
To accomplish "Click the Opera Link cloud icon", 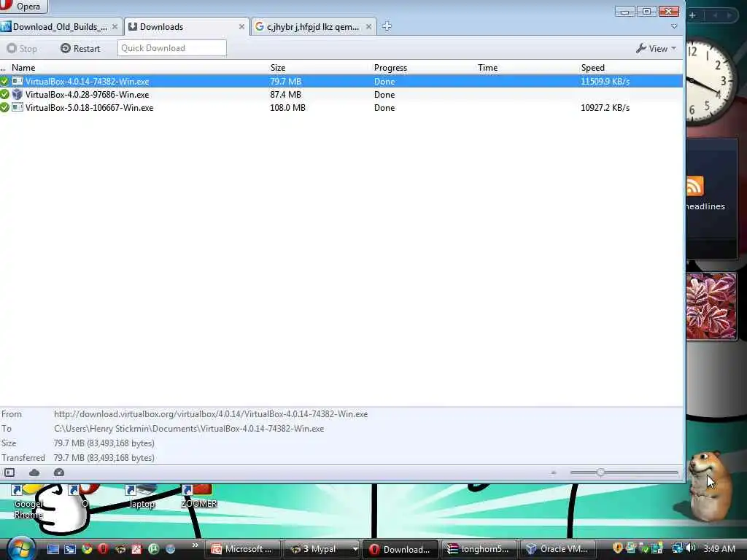I will [x=34, y=472].
